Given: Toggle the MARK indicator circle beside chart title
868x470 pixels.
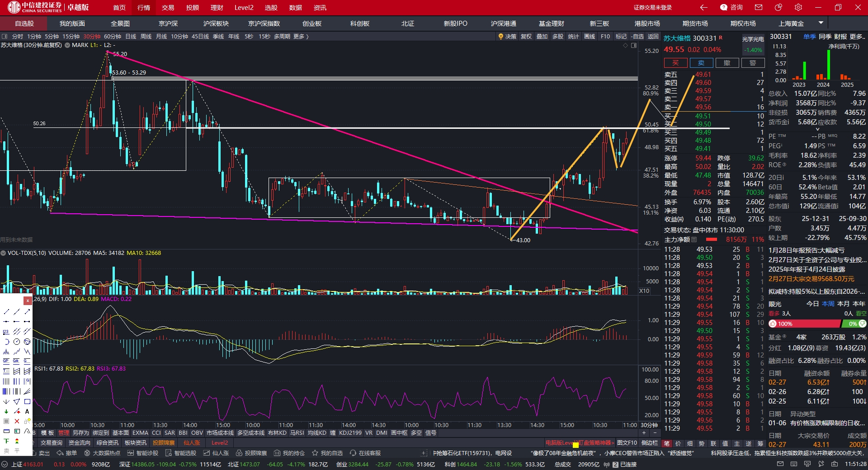Looking at the screenshot, I should (67, 45).
